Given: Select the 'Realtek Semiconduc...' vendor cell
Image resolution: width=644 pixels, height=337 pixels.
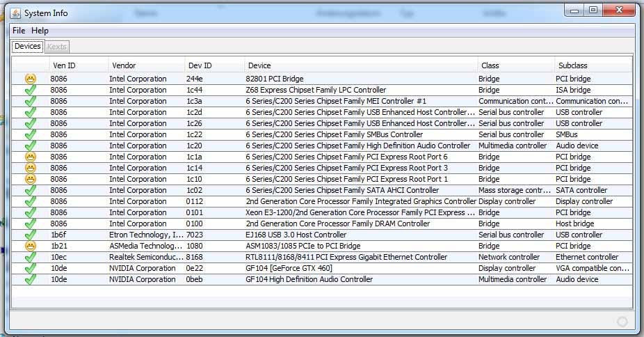Looking at the screenshot, I should click(x=146, y=257).
